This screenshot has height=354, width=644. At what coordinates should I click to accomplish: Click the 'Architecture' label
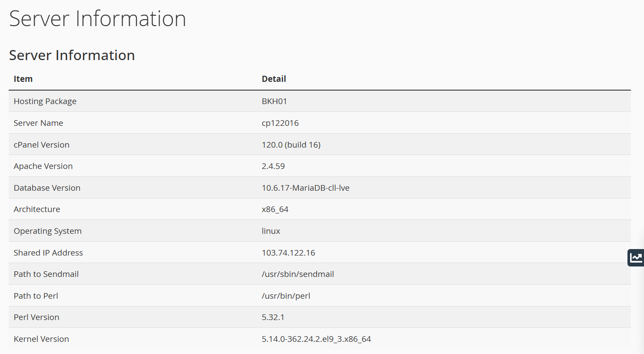click(37, 209)
